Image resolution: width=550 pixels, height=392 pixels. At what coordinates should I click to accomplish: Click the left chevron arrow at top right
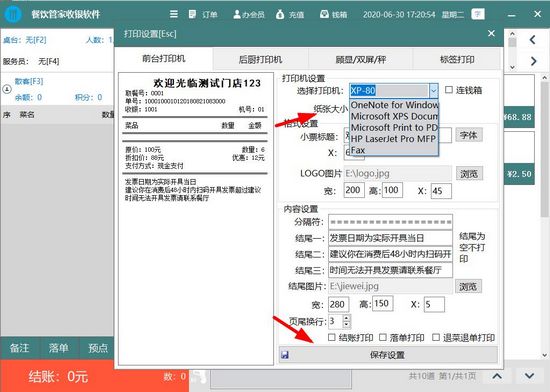pyautogui.click(x=533, y=40)
